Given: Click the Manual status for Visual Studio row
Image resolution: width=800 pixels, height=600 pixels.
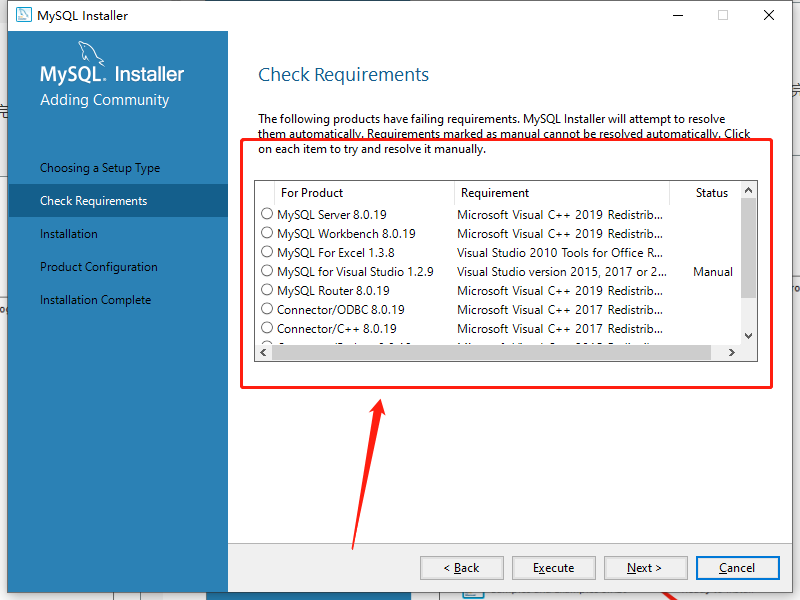Looking at the screenshot, I should pyautogui.click(x=713, y=272).
